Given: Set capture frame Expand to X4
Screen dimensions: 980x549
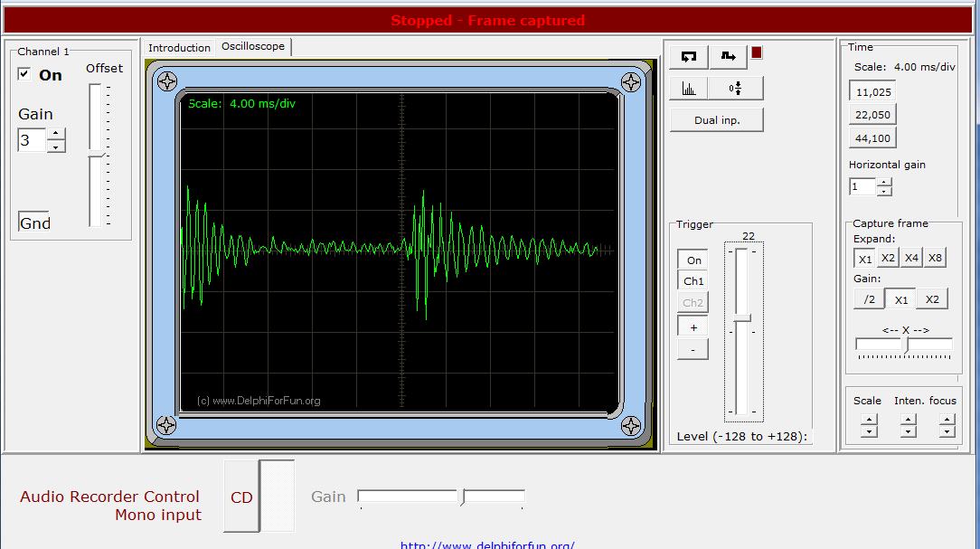Looking at the screenshot, I should click(912, 258).
